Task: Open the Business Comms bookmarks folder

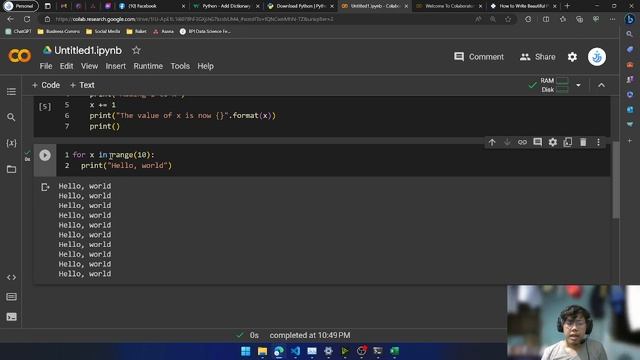Action: coord(58,31)
